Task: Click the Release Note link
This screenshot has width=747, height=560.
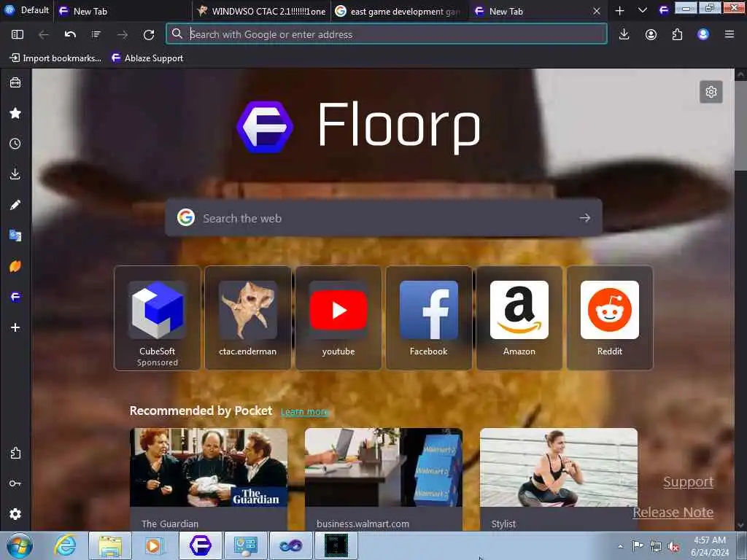Action: 673,513
